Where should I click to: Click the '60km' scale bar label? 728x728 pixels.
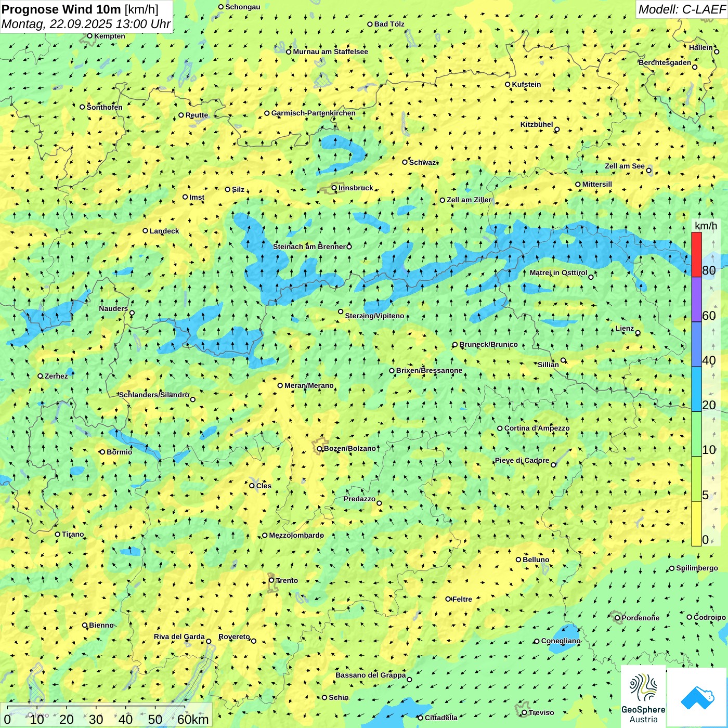193,719
